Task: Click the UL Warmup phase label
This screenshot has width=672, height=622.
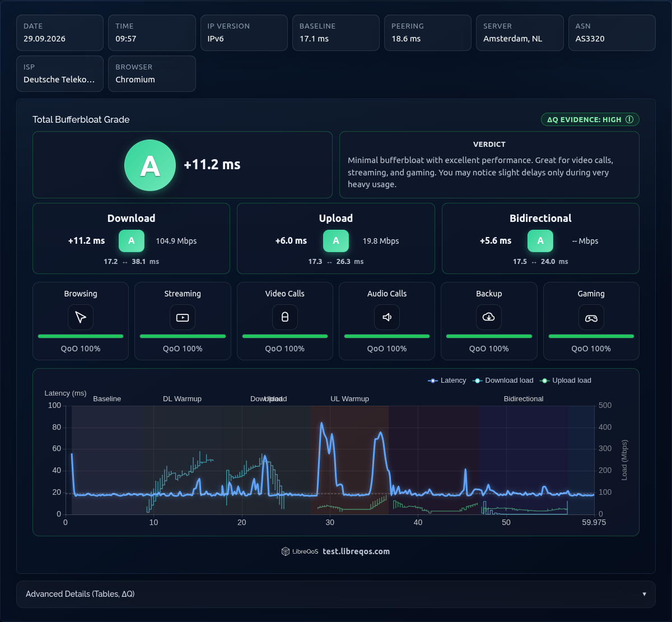Action: (x=350, y=399)
